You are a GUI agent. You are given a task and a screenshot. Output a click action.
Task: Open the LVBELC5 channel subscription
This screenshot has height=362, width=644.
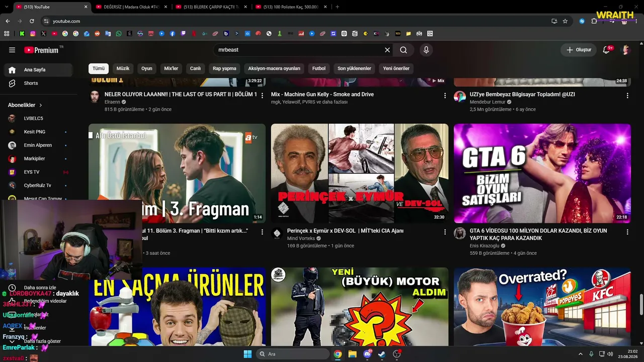(x=38, y=119)
